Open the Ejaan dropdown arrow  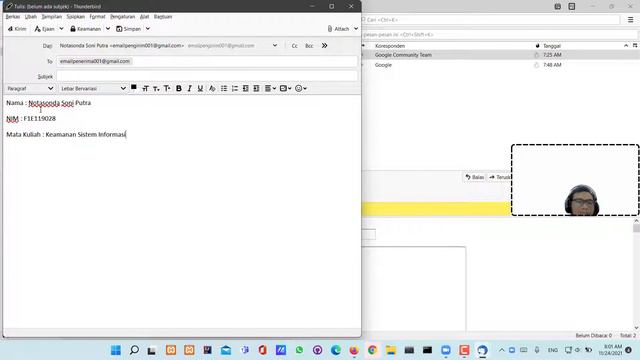click(x=61, y=29)
